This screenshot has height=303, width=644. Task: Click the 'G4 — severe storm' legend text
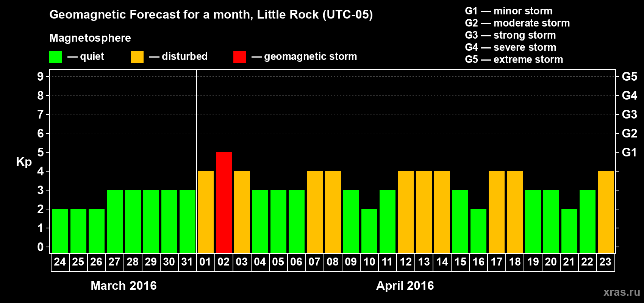pos(511,47)
